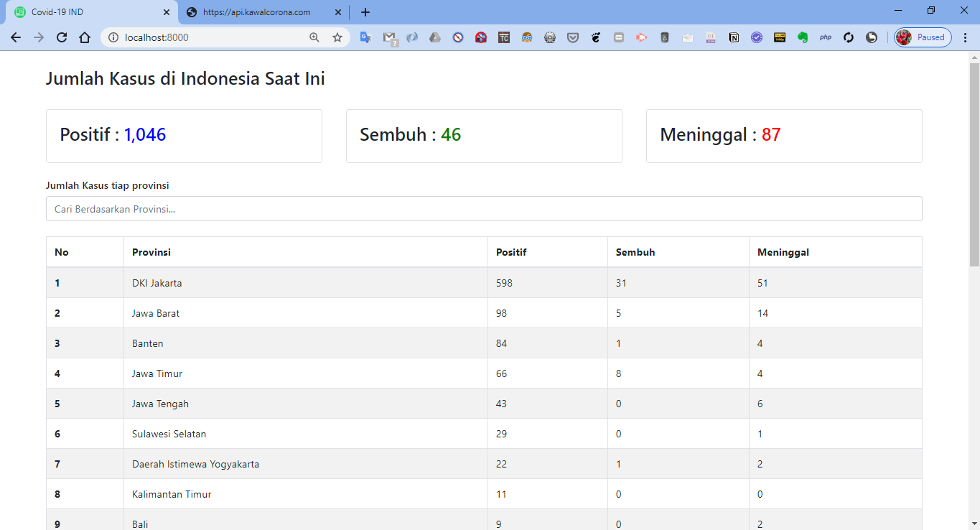
Task: Open the Google Drive extension
Action: click(x=435, y=37)
